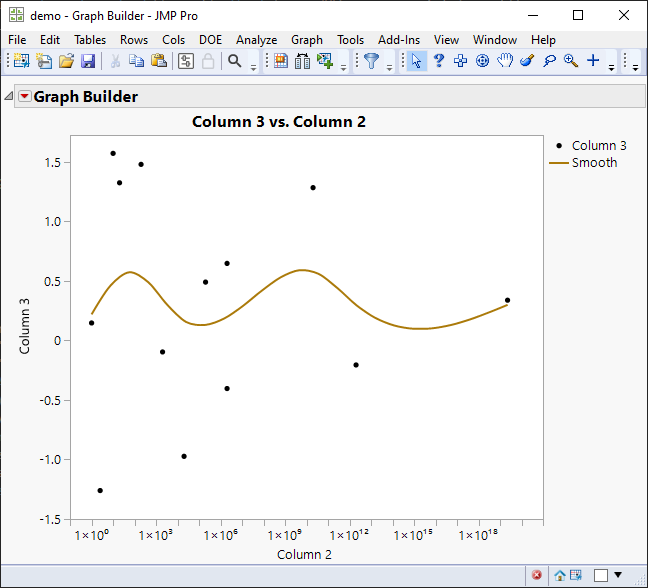Open the Edit menu

[50, 40]
